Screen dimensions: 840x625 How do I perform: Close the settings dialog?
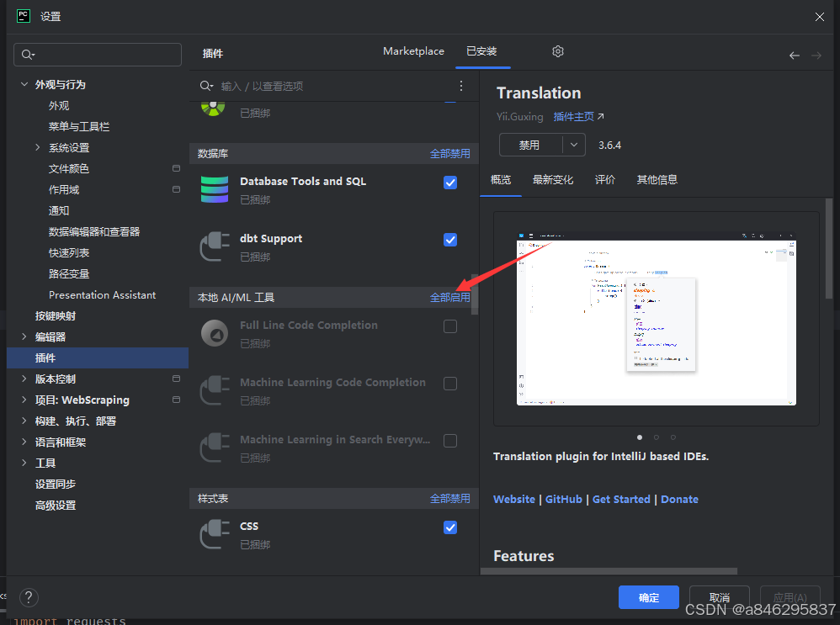point(820,17)
